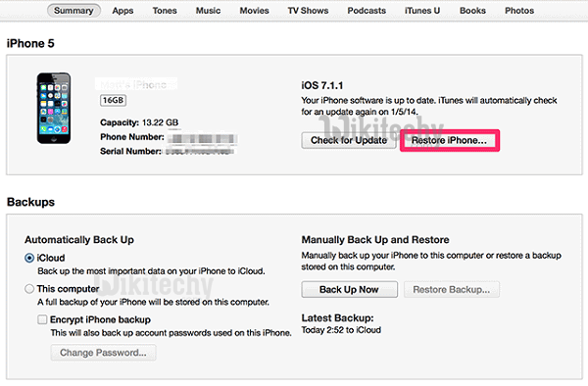Select the TV Shows tab
Screen dimensions: 588x386
[x=308, y=11]
